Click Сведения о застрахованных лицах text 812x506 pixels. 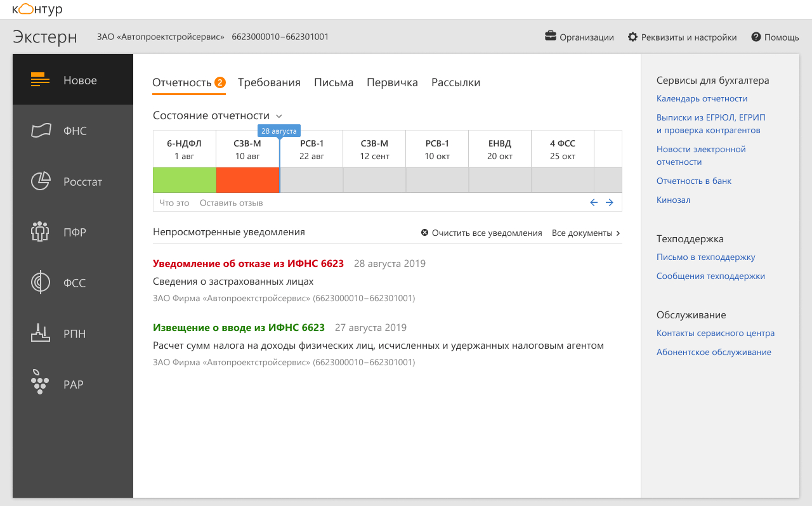pos(233,282)
